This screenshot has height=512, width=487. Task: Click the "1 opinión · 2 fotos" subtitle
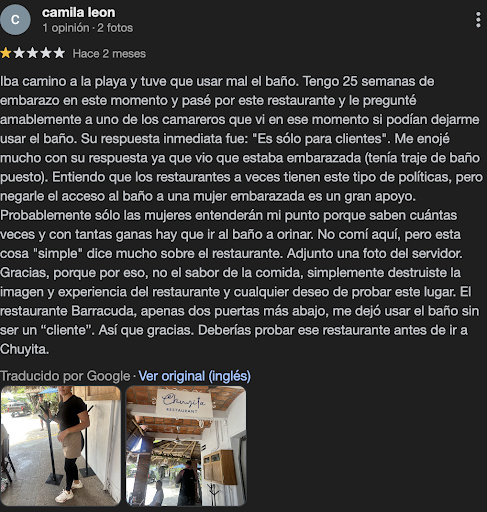click(x=88, y=28)
